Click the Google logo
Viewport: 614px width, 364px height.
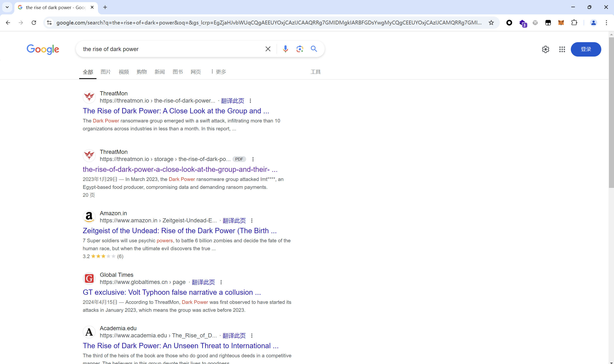point(43,49)
